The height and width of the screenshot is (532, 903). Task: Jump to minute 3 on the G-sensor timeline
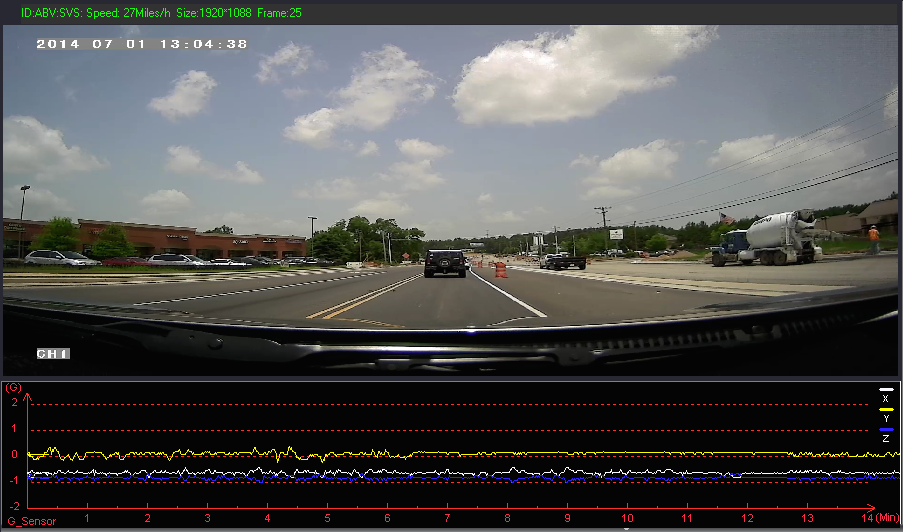(x=207, y=518)
